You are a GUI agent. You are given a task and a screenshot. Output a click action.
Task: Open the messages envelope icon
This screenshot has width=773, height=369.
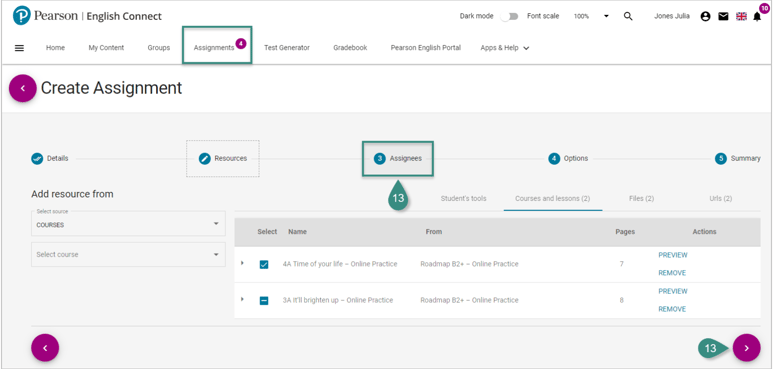723,16
